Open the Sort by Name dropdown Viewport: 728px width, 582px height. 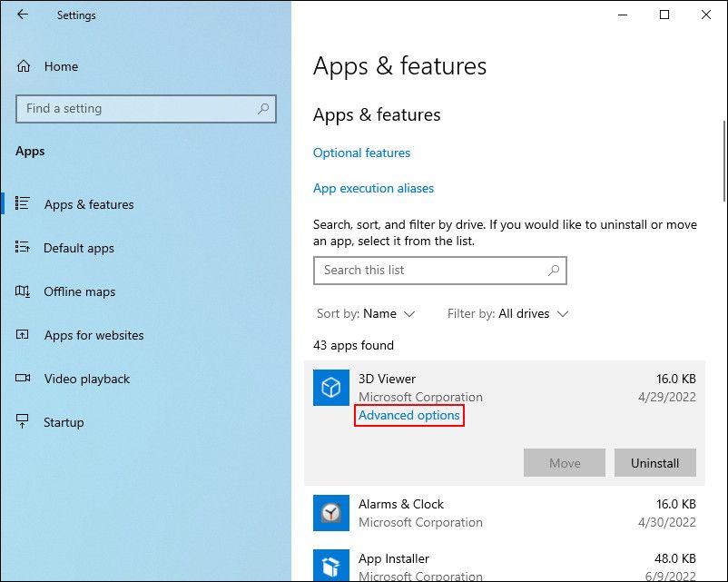click(x=366, y=314)
